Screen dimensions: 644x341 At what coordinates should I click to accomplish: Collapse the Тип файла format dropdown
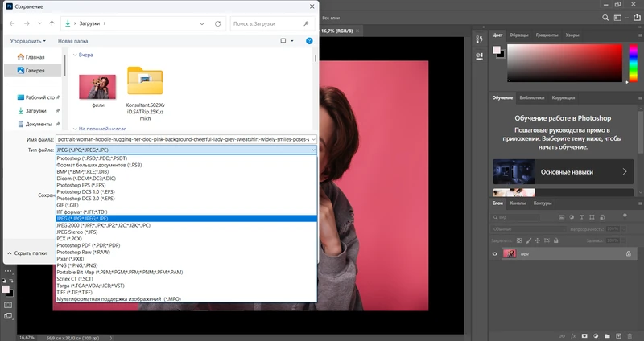[x=312, y=150]
